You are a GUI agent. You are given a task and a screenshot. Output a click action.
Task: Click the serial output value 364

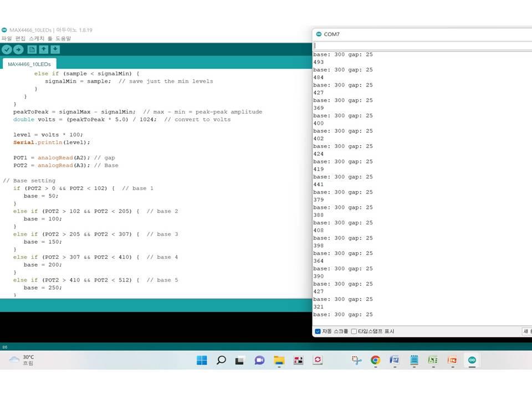tap(318, 261)
